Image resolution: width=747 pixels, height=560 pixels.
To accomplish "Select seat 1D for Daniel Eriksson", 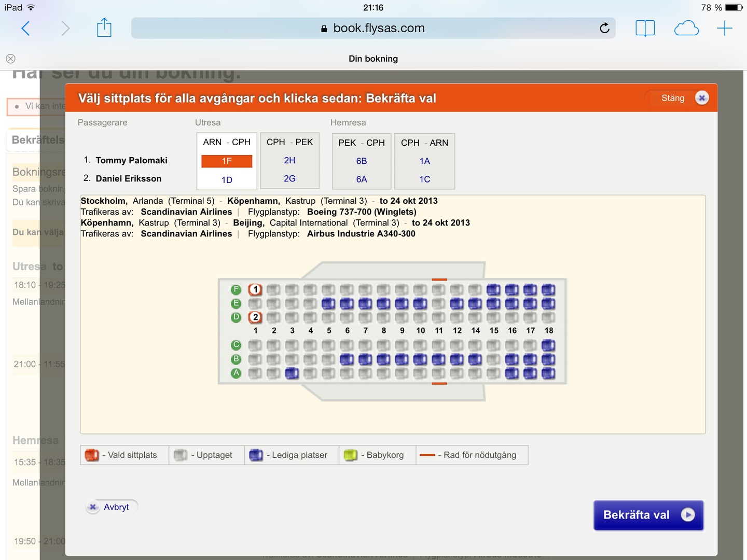I will 227,180.
